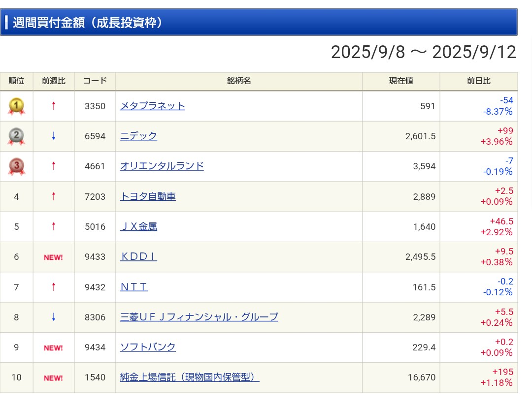Click the 銘柄名 column header
Image resolution: width=532 pixels, height=408 pixels.
pos(238,81)
